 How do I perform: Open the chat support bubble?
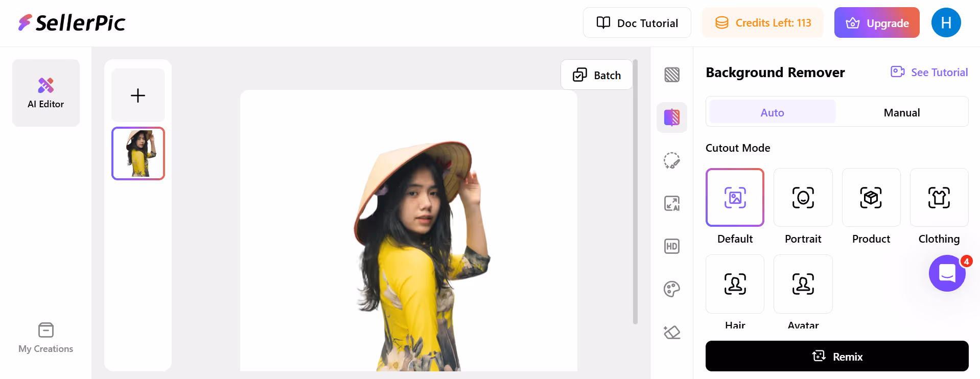947,273
